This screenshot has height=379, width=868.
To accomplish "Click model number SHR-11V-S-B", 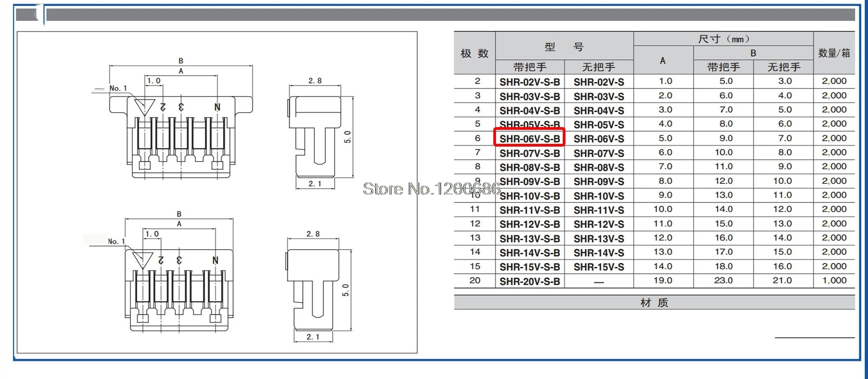I will coord(530,210).
